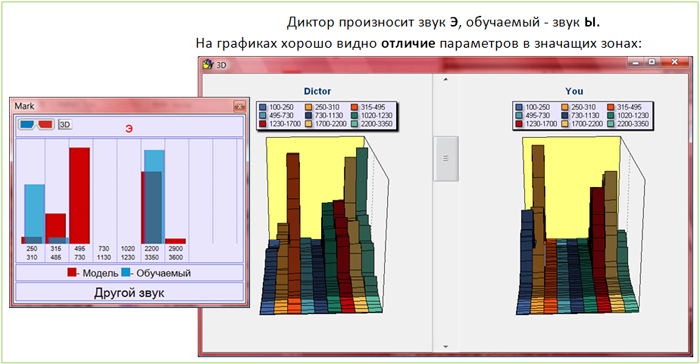Click You legend swatch for 1700-2200
The height and width of the screenshot is (364, 700).
coord(565,124)
